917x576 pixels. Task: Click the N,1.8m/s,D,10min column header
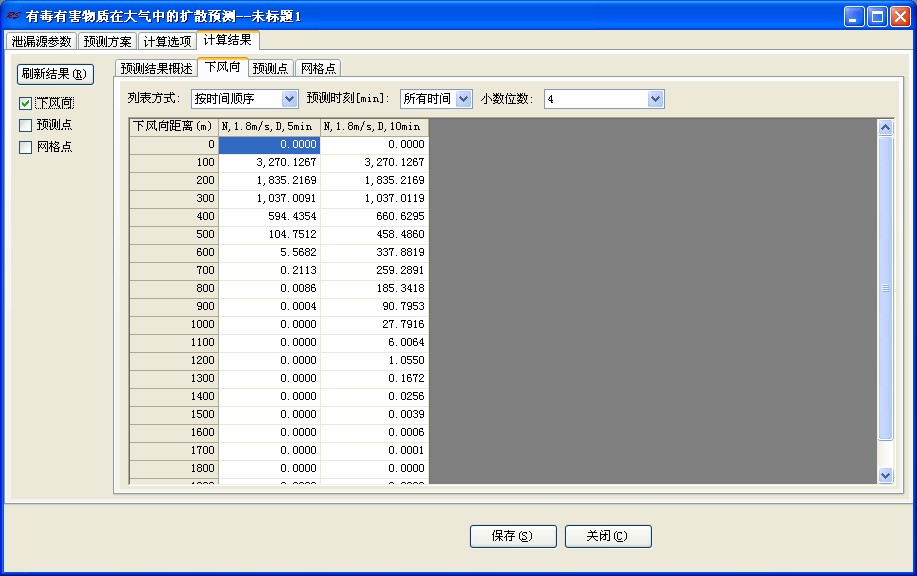coord(374,126)
